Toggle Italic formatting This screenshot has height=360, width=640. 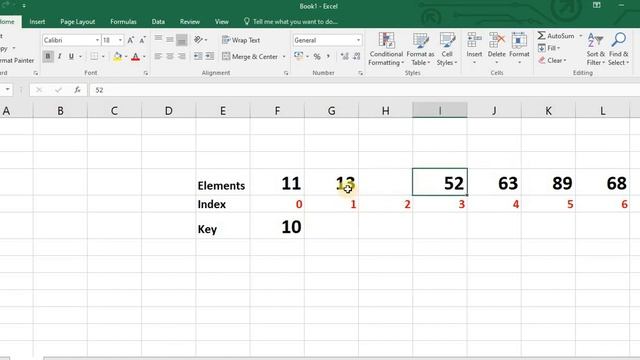pyautogui.click(x=60, y=56)
